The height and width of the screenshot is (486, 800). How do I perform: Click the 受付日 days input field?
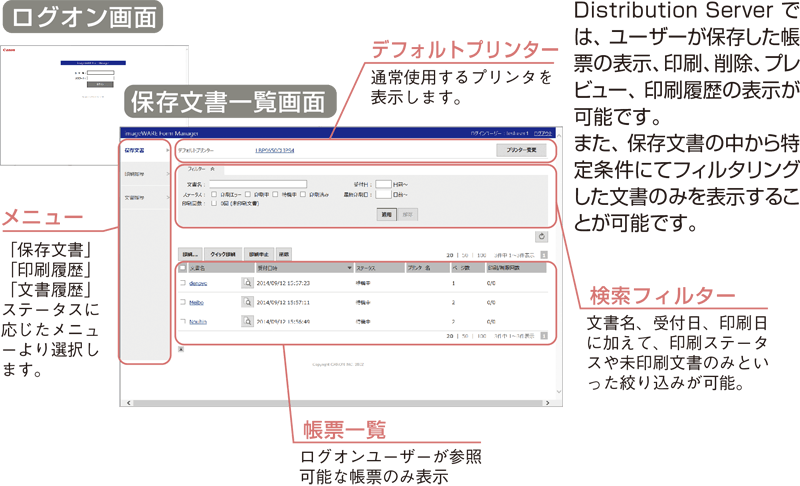pyautogui.click(x=383, y=184)
